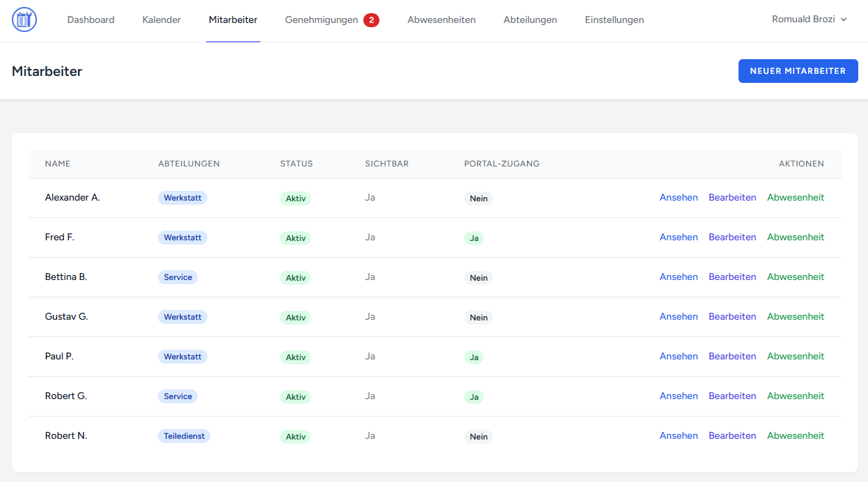Open Einstellungen in the top navigation

[614, 20]
